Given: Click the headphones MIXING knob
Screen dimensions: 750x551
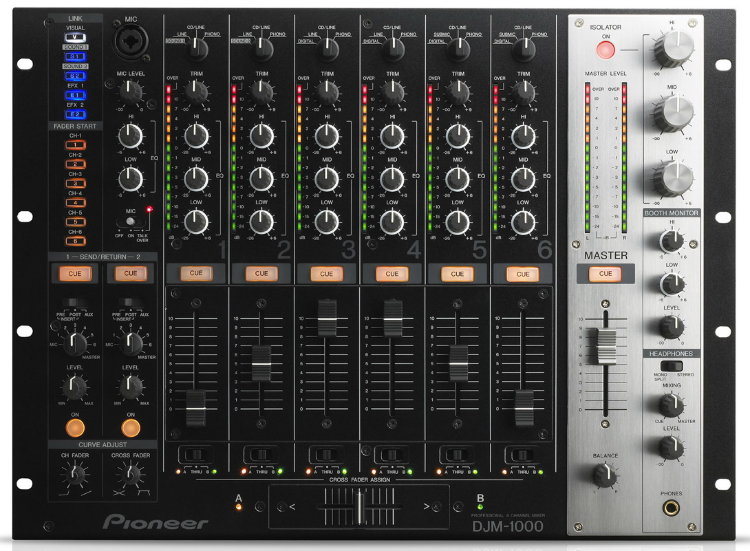Looking at the screenshot, I should coord(672,406).
